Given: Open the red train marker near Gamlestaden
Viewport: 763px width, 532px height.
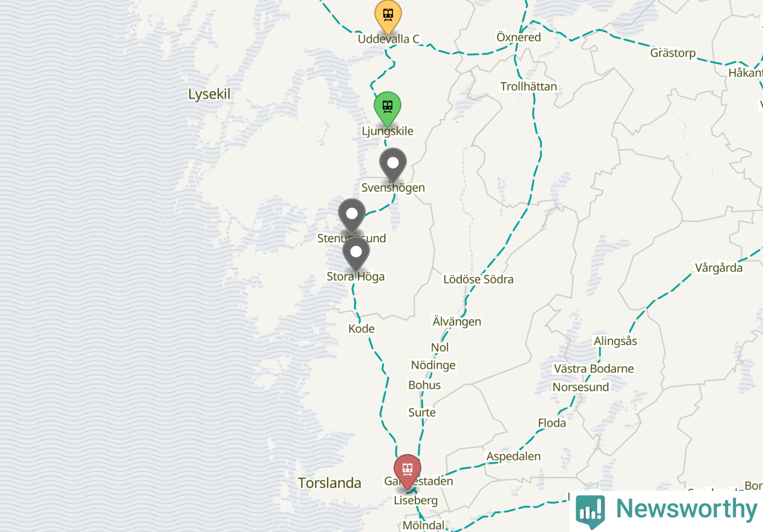Looking at the screenshot, I should [407, 472].
